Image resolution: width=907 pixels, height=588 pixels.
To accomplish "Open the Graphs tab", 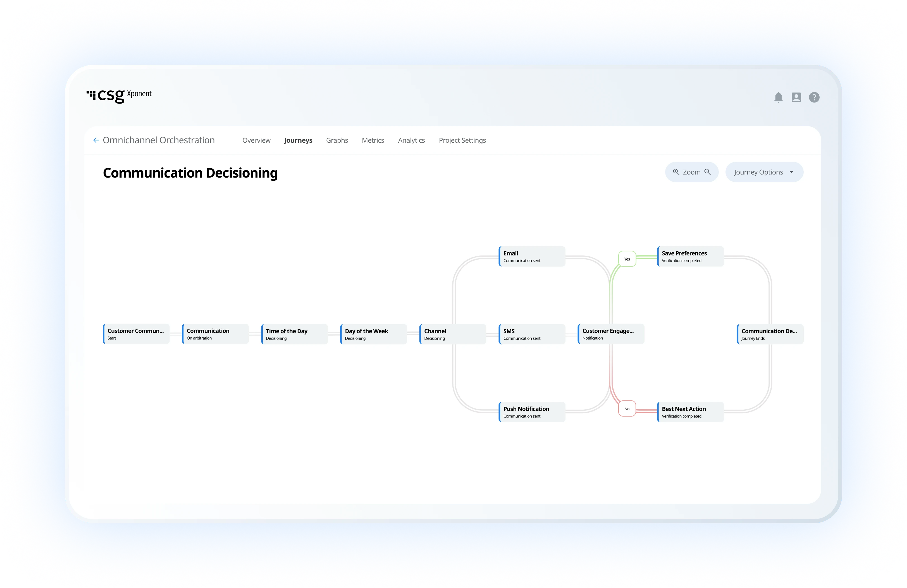I will click(337, 140).
